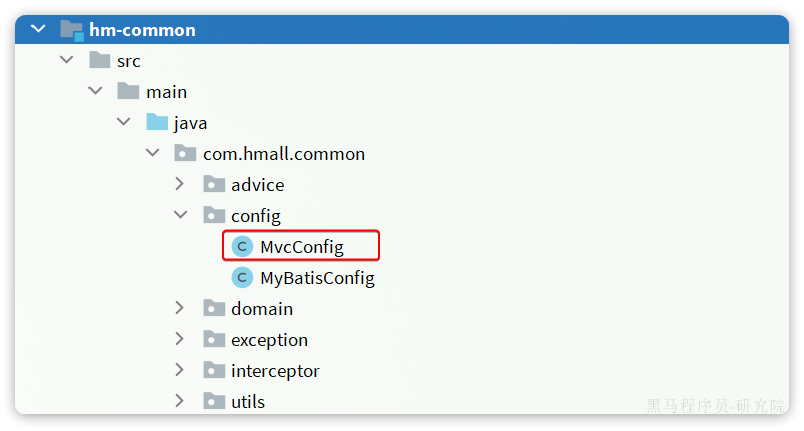The height and width of the screenshot is (431, 804).
Task: Click the java source folder icon
Action: point(157,123)
